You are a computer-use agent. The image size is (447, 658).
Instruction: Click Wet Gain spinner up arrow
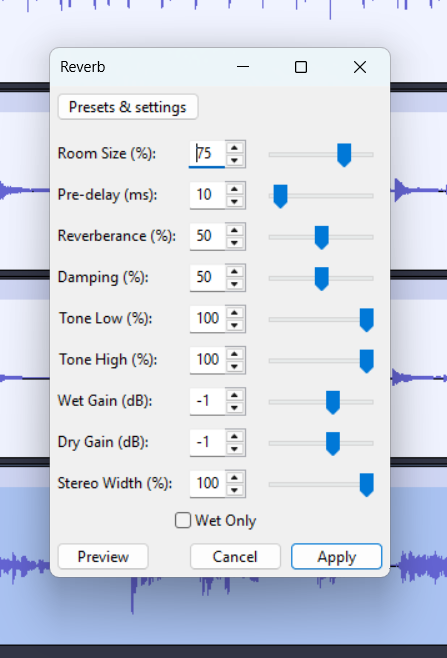[235, 395]
